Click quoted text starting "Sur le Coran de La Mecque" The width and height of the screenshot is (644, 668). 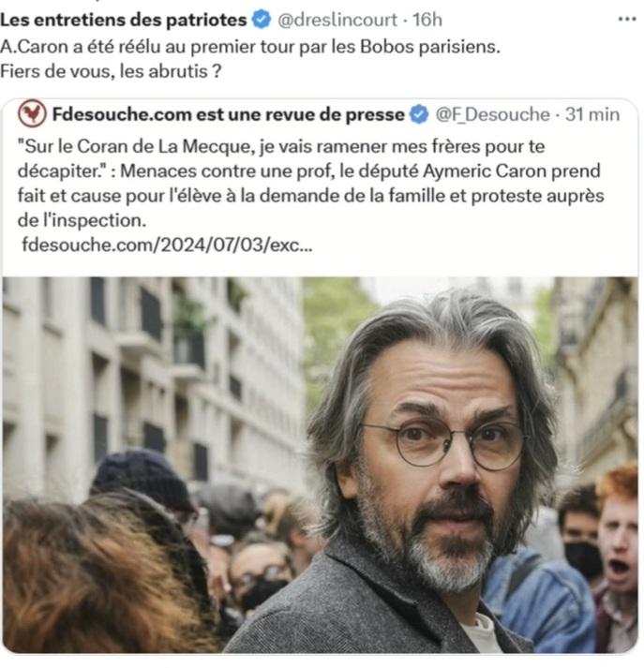[x=281, y=146]
